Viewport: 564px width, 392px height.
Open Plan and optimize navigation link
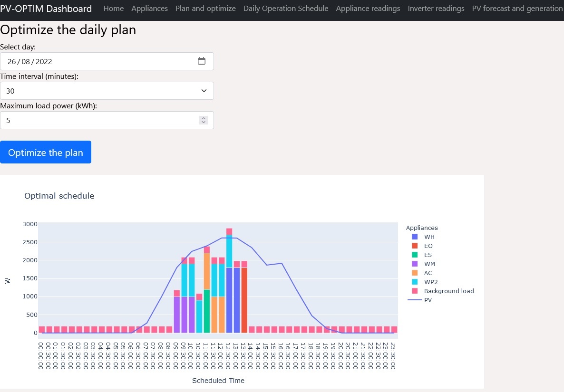pos(205,9)
